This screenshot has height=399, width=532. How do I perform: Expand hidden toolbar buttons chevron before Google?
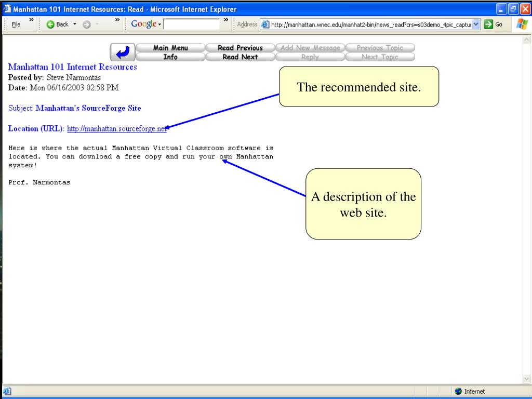coord(117,20)
